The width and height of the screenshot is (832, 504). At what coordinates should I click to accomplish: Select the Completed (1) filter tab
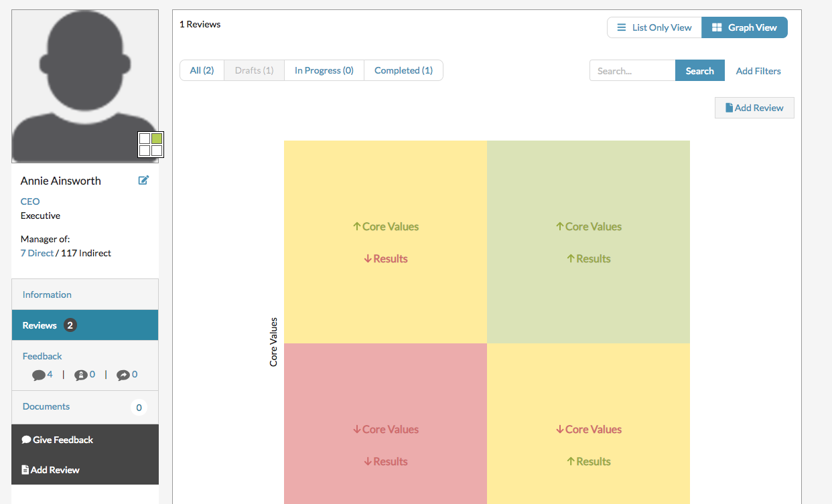(403, 70)
